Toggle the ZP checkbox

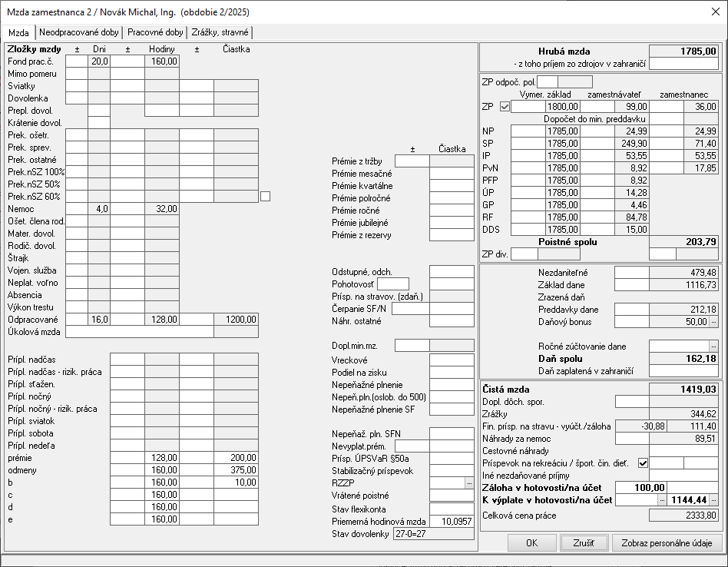click(x=505, y=107)
